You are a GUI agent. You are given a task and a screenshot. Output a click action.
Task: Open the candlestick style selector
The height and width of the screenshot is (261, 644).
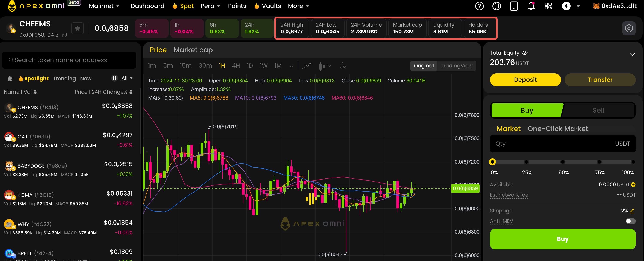point(325,66)
